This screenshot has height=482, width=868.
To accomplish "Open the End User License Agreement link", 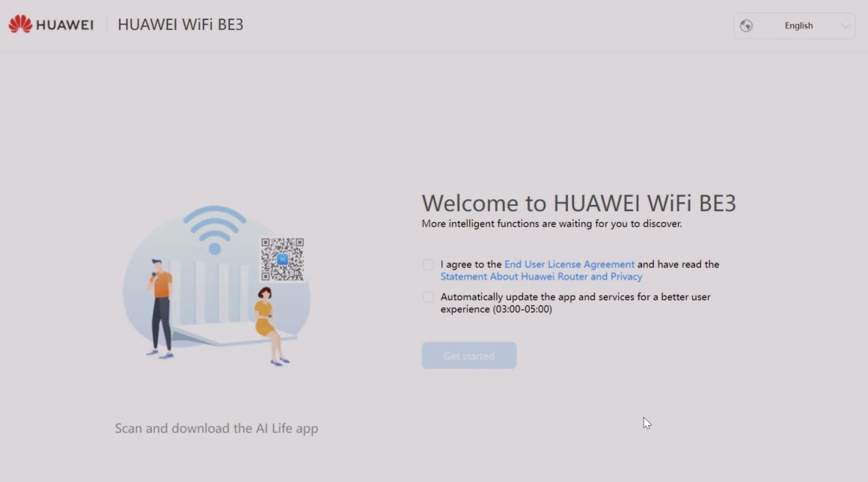I will tap(569, 264).
